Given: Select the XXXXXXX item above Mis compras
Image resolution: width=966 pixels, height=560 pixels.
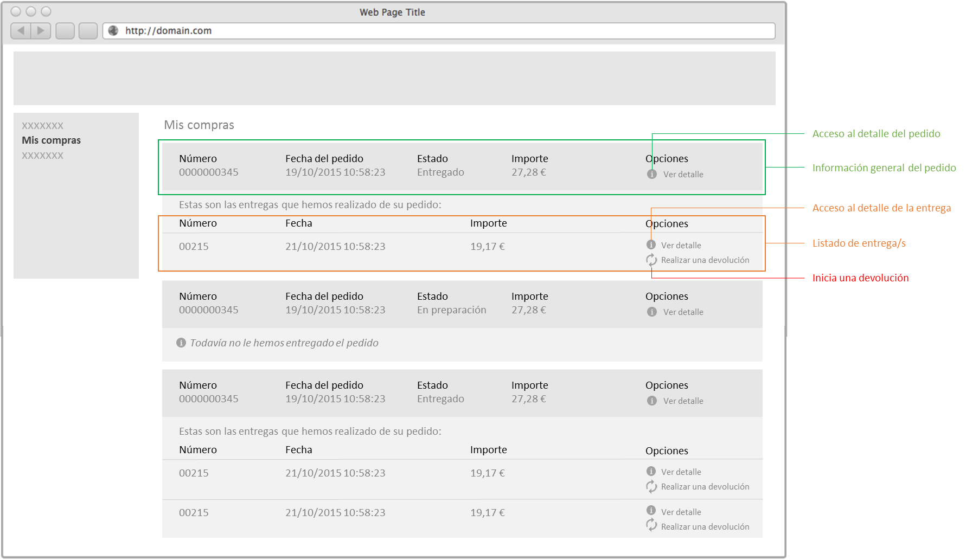Looking at the screenshot, I should click(x=42, y=126).
